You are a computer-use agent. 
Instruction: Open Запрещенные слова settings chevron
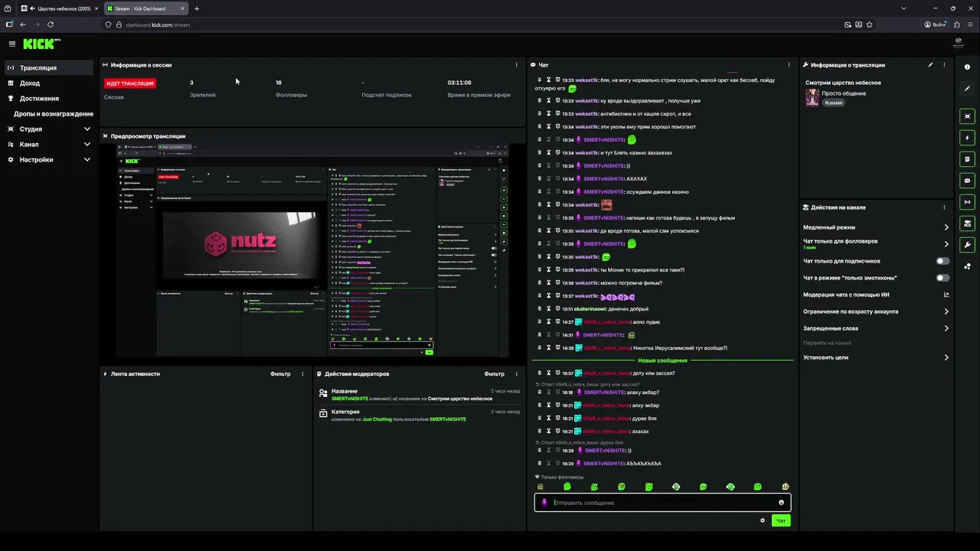pyautogui.click(x=946, y=328)
